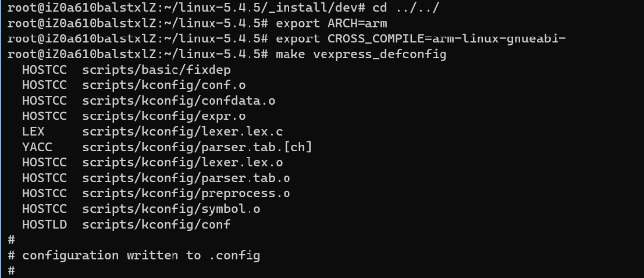
Task: Click the YACC label in build output
Action: coord(37,147)
